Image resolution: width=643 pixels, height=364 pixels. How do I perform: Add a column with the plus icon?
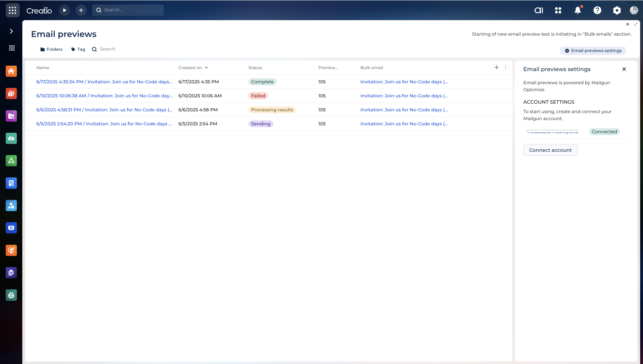pyautogui.click(x=496, y=68)
